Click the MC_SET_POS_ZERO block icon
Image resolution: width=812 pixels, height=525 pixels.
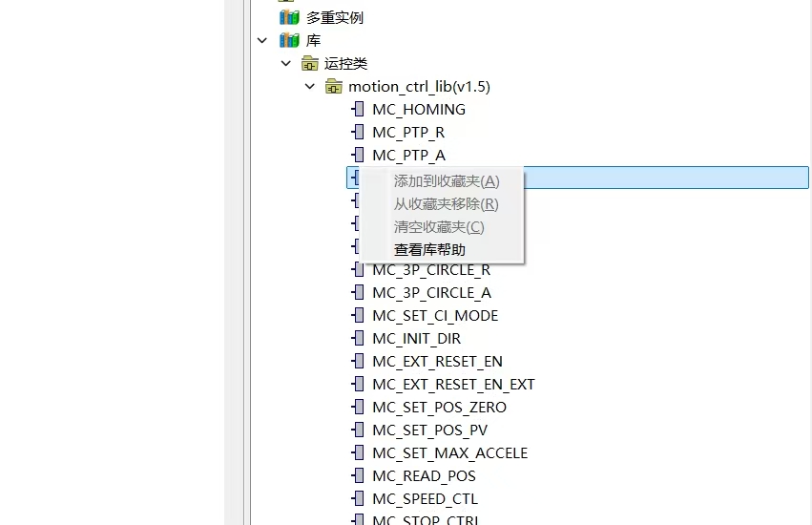click(357, 407)
